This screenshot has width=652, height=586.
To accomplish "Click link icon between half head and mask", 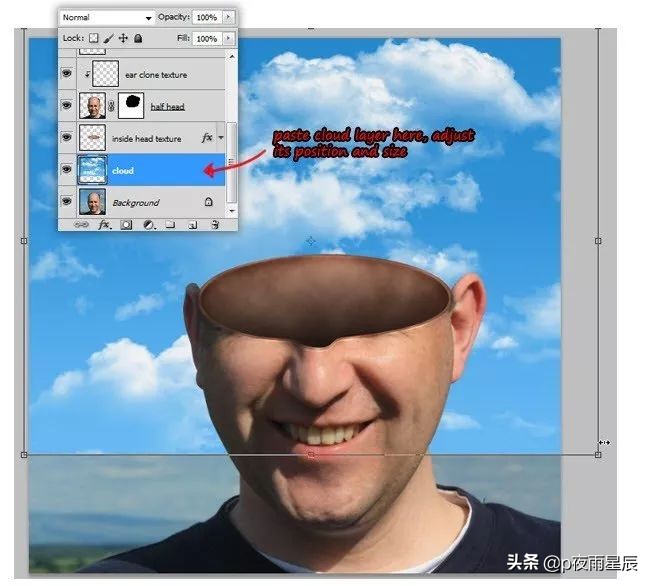I will [111, 106].
